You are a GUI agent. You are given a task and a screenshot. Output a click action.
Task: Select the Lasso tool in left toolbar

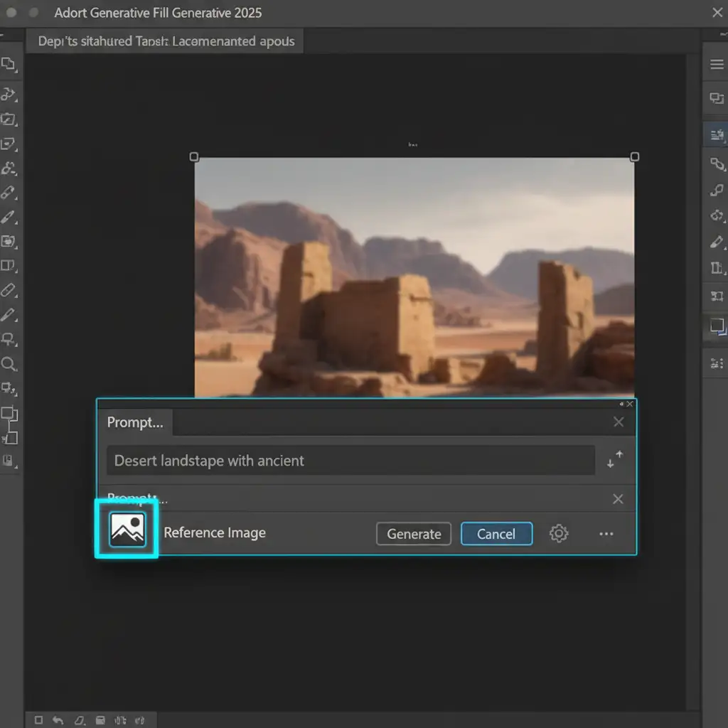coord(9,93)
